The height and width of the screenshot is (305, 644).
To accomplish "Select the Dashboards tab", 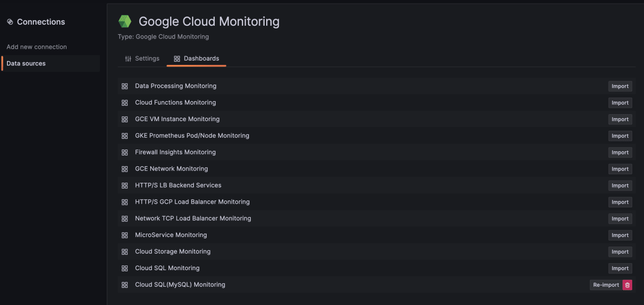I will tap(196, 58).
